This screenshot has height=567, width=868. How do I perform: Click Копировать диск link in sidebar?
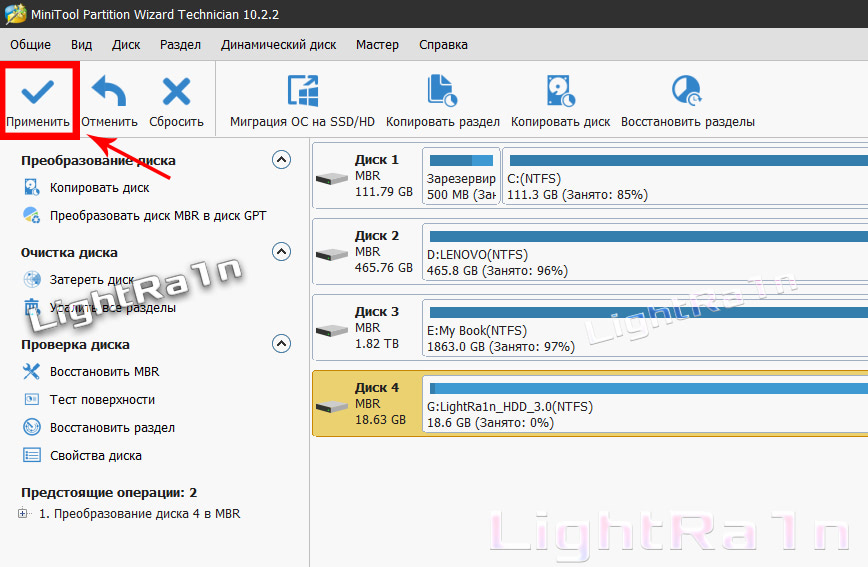(x=100, y=188)
